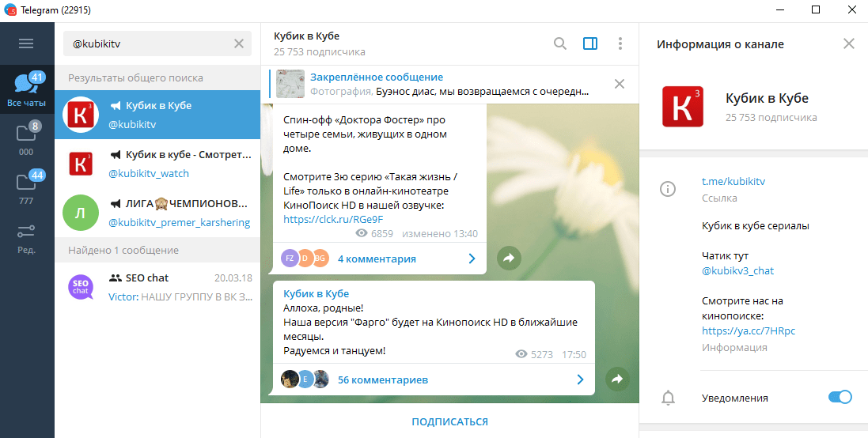868x438 pixels.
Task: Open the 777 chat folder
Action: point(27,188)
